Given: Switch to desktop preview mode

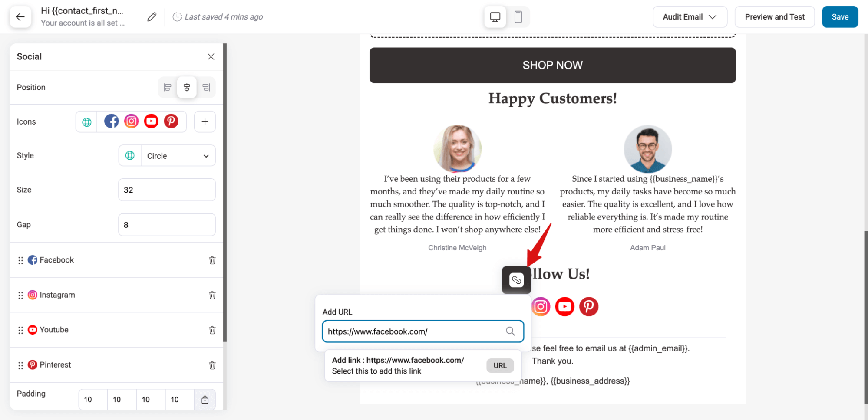Looking at the screenshot, I should tap(495, 16).
